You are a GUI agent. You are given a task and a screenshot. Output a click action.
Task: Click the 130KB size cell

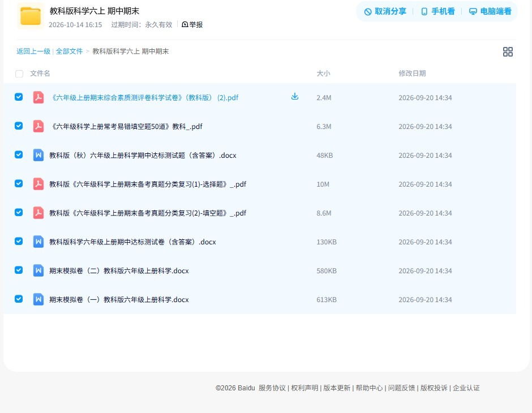pos(327,242)
